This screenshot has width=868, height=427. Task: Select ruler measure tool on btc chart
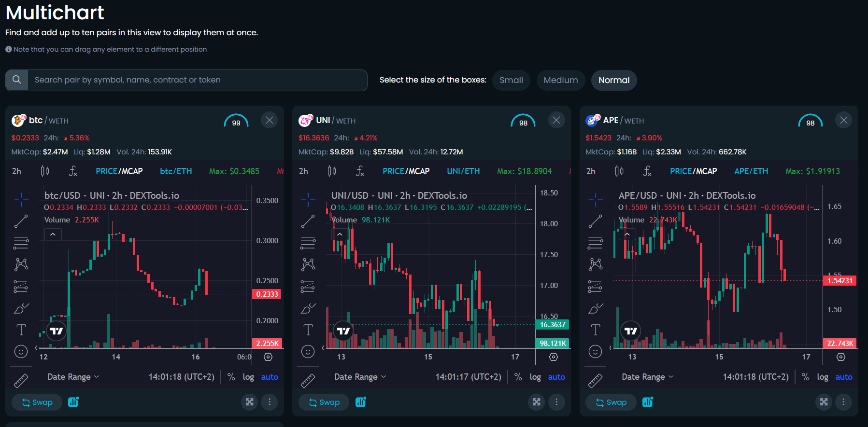click(x=21, y=381)
